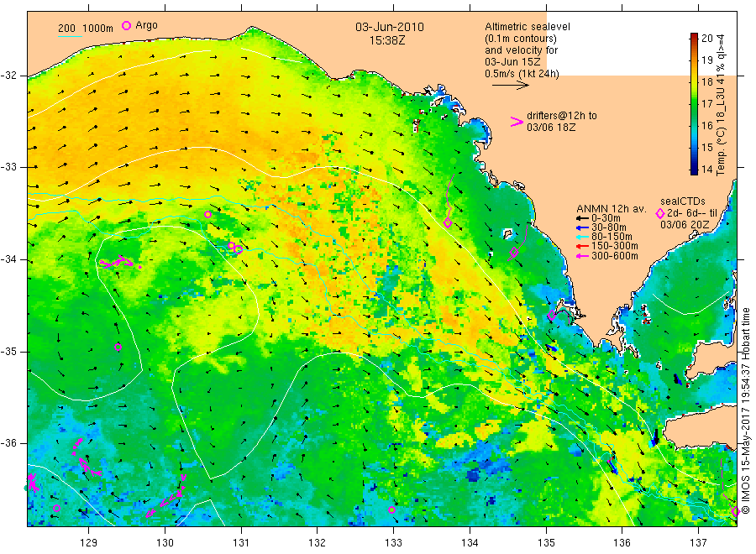The height and width of the screenshot is (554, 756).
Task: Click the 'sealCTDs' legend heading
Action: [x=683, y=201]
